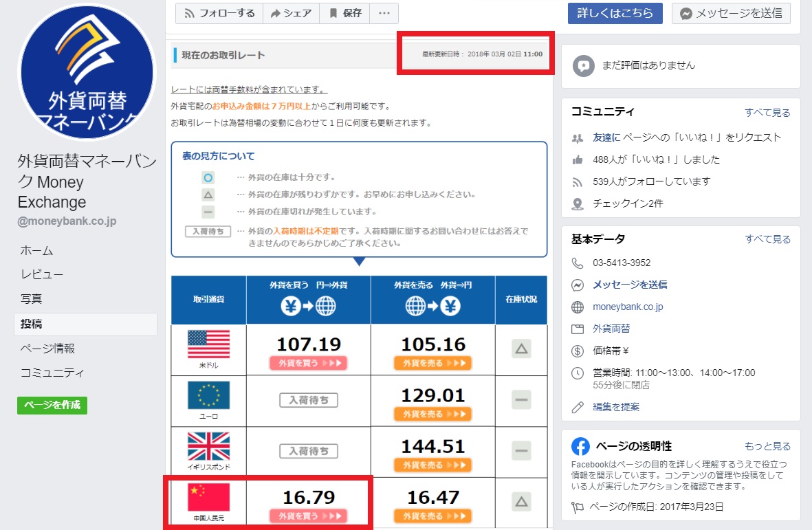Screen dimensions: 812x530
Task: Click the Messenger icon in 基本データ
Action: pos(578,285)
